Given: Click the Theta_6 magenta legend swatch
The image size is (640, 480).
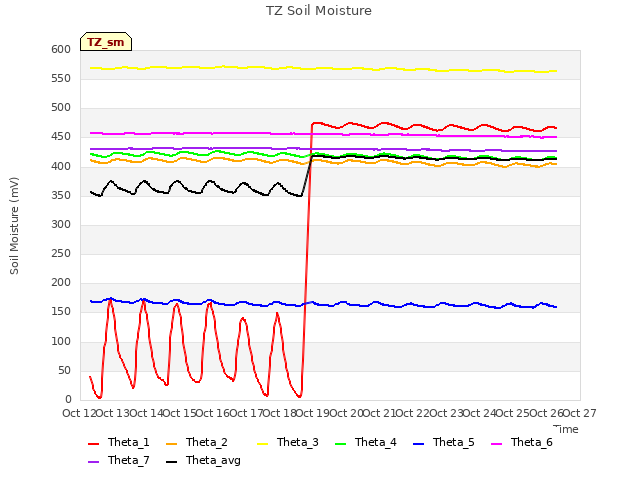Looking at the screenshot, I should (496, 444).
